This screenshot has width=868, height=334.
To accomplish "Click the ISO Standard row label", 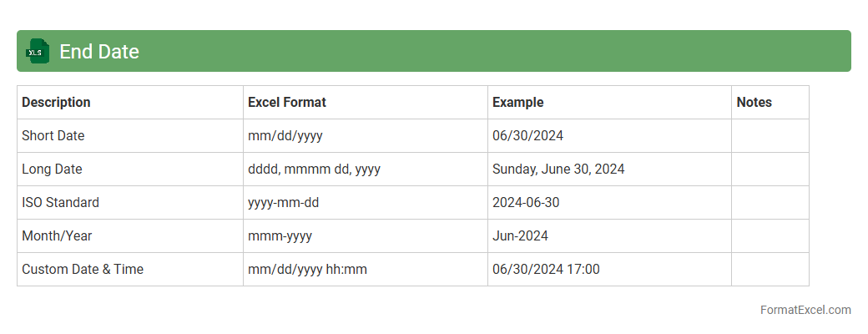I will click(x=60, y=203).
